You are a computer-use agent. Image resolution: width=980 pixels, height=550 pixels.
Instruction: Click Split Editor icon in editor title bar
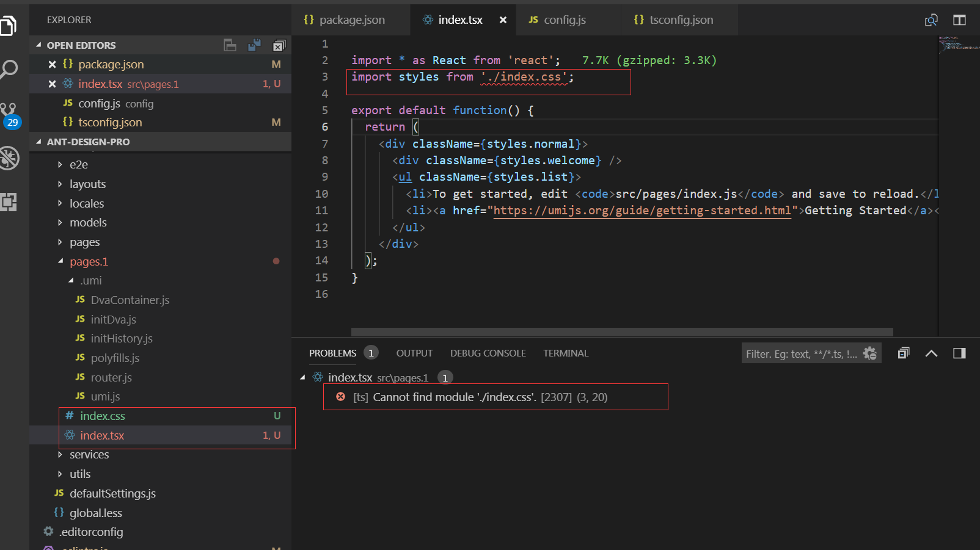[959, 20]
